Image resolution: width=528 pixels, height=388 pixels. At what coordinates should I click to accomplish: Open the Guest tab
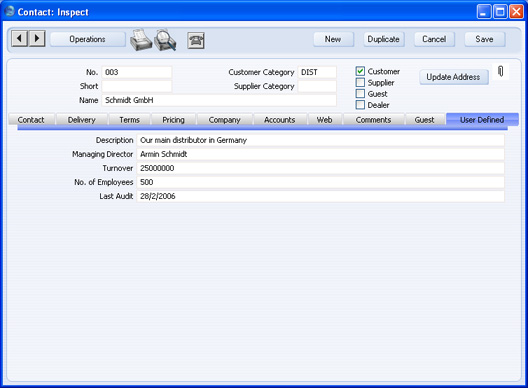point(424,120)
